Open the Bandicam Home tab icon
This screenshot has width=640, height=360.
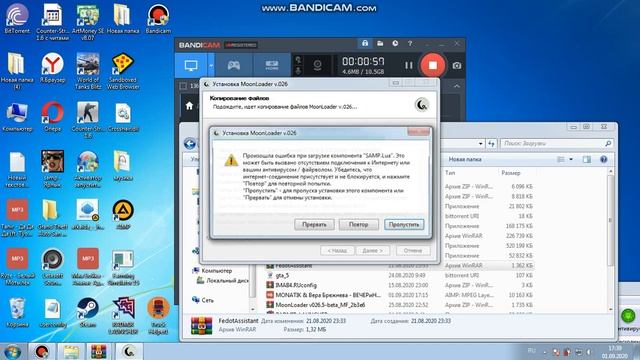[x=189, y=106]
